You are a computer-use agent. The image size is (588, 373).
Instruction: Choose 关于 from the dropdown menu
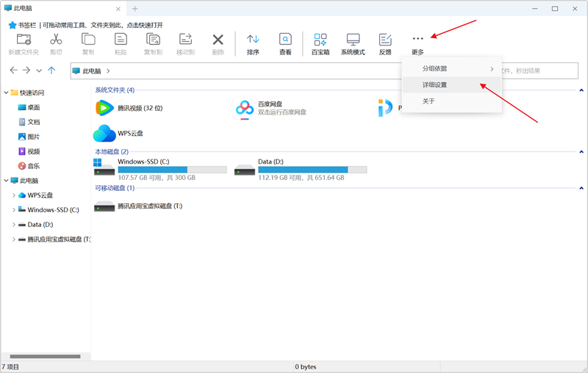429,101
